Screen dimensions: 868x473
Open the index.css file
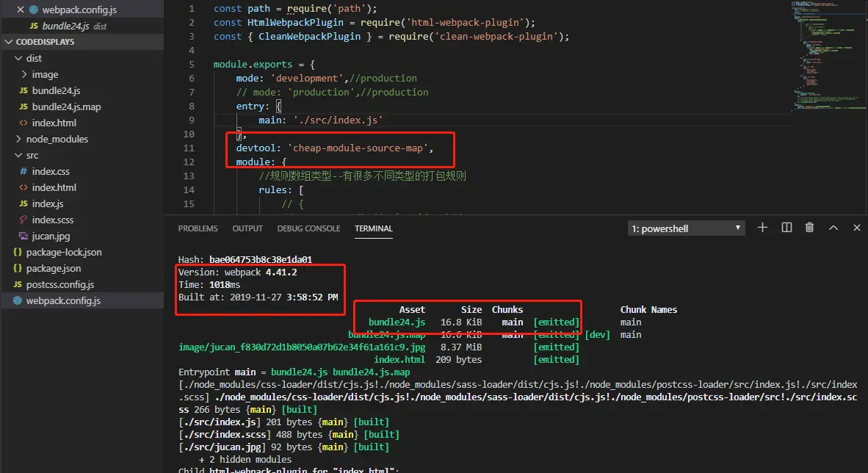point(51,172)
